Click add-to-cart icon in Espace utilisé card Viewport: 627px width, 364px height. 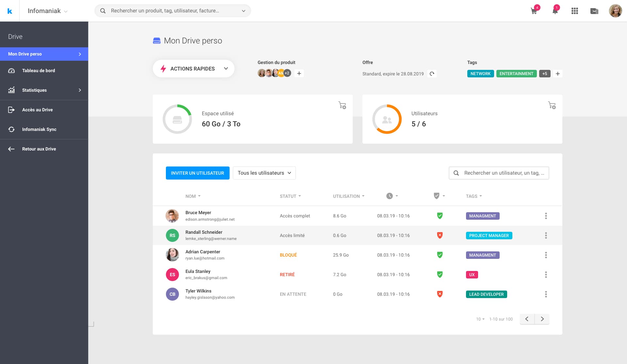[x=342, y=105]
